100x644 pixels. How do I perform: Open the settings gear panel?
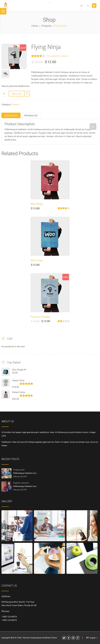3,11
